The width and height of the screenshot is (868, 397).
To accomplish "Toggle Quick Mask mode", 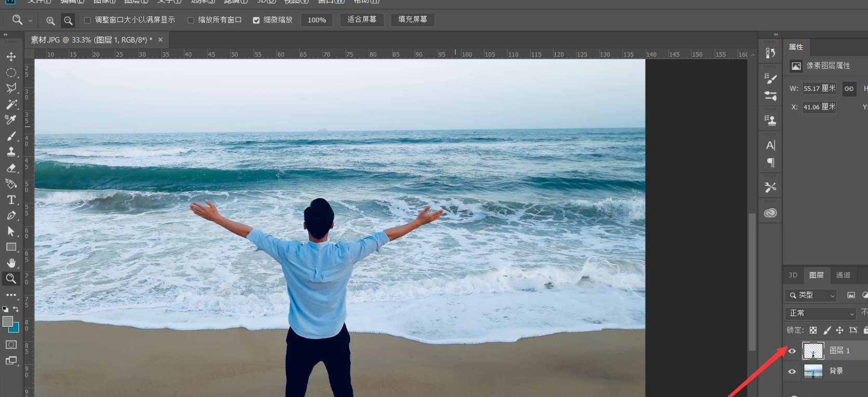I will coord(11,344).
